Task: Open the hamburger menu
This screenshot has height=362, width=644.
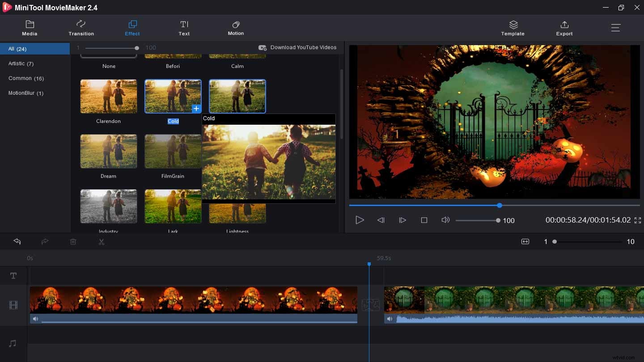Action: click(616, 28)
